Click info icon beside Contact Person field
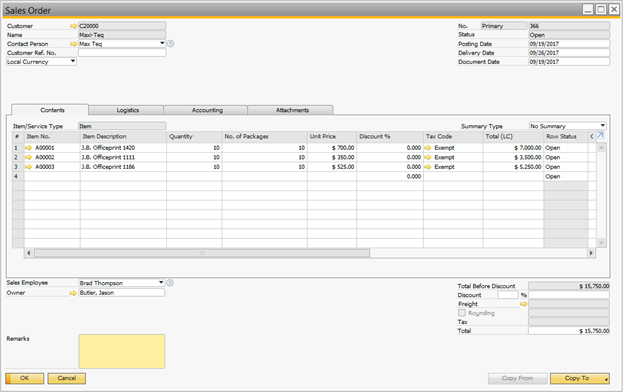This screenshot has height=392, width=624. 170,43
